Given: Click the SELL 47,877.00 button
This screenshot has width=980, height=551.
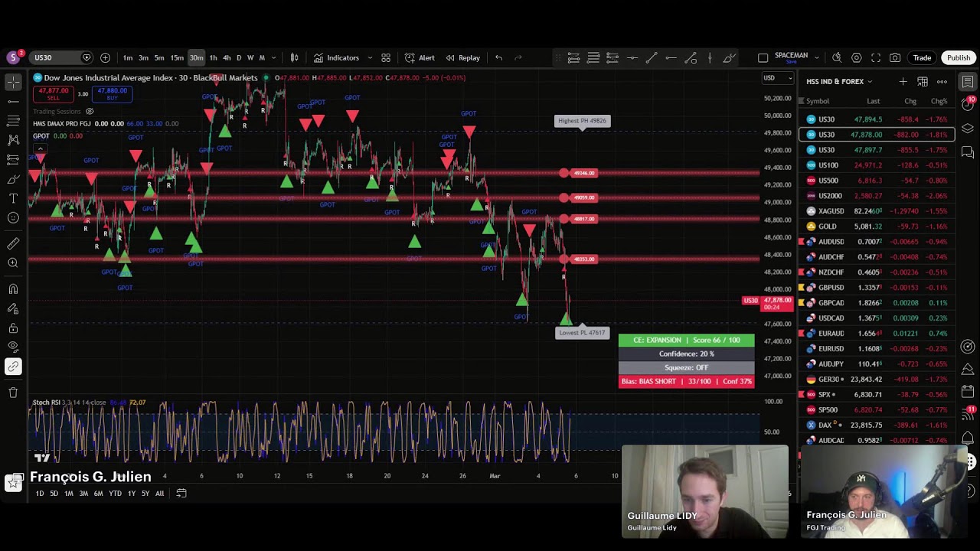Looking at the screenshot, I should pyautogui.click(x=54, y=94).
